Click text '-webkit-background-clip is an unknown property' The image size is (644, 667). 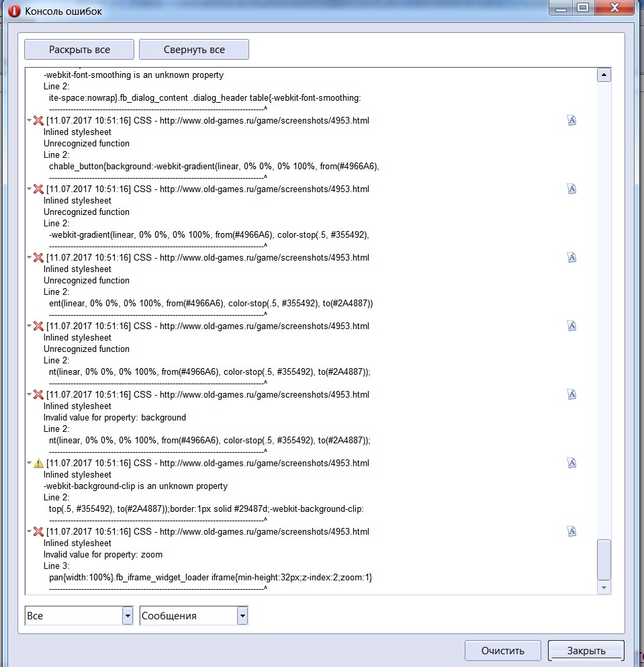coord(136,486)
